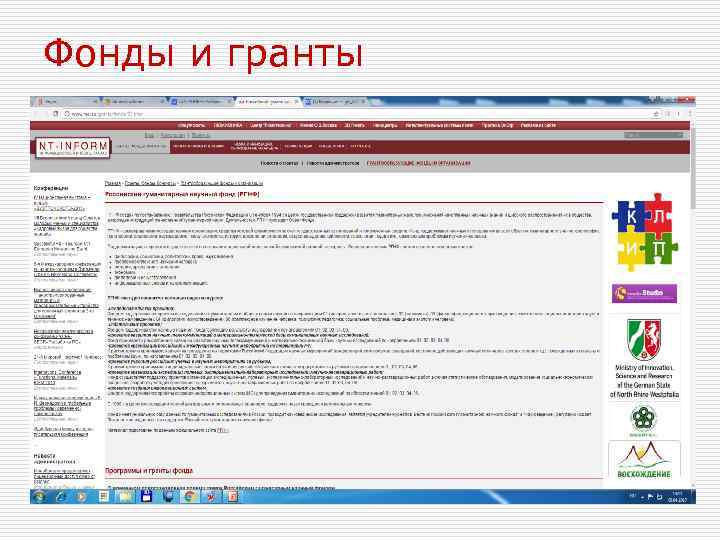Open the purple Studio banner

pos(644,293)
